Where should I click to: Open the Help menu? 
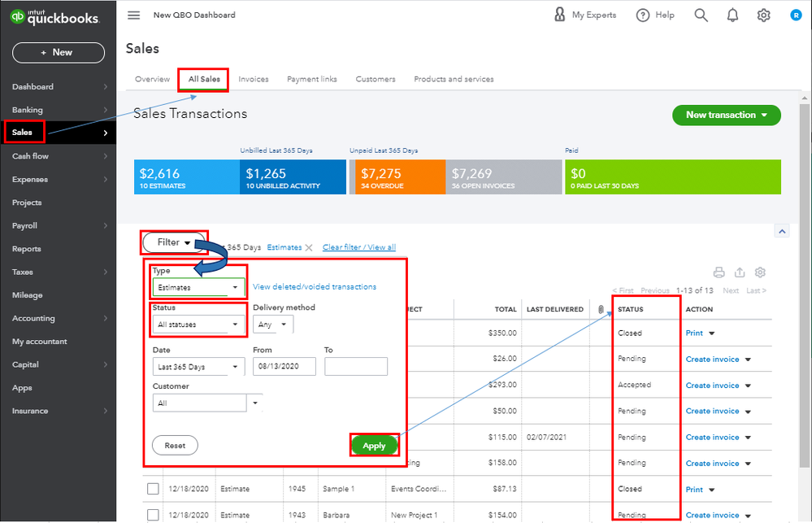click(655, 15)
